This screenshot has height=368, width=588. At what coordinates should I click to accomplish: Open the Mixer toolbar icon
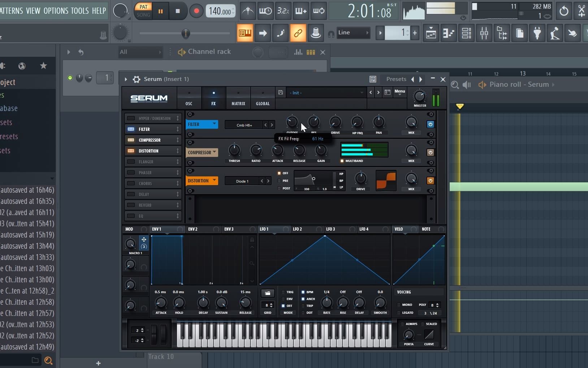click(484, 33)
